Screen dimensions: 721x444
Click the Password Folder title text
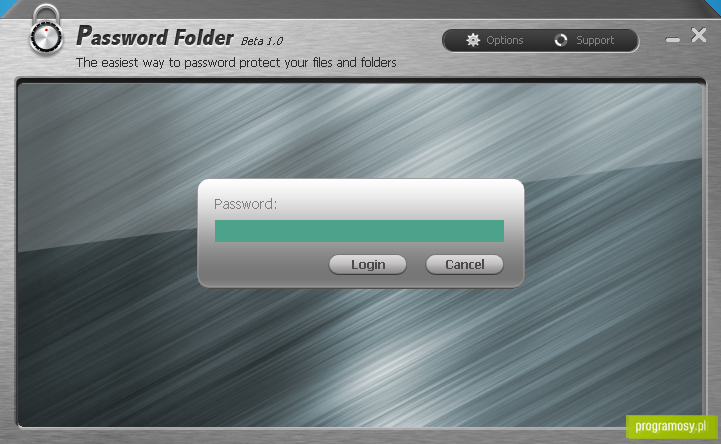[155, 36]
